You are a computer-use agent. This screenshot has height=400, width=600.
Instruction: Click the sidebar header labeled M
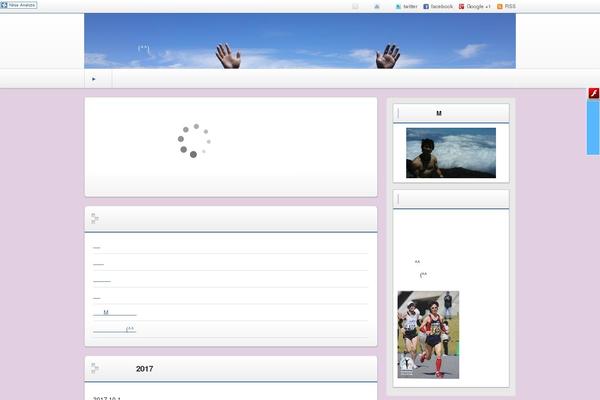[451, 113]
